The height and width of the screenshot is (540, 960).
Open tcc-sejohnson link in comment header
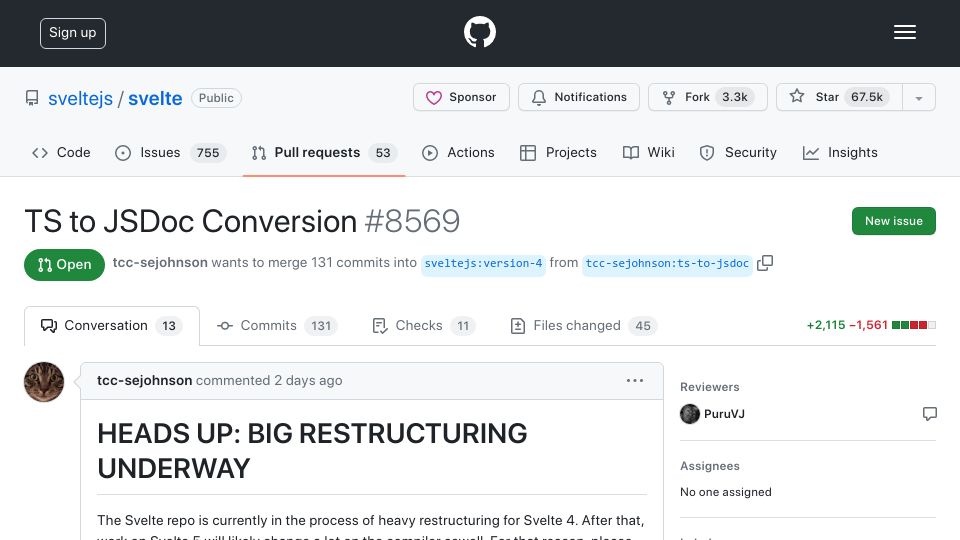coord(144,381)
